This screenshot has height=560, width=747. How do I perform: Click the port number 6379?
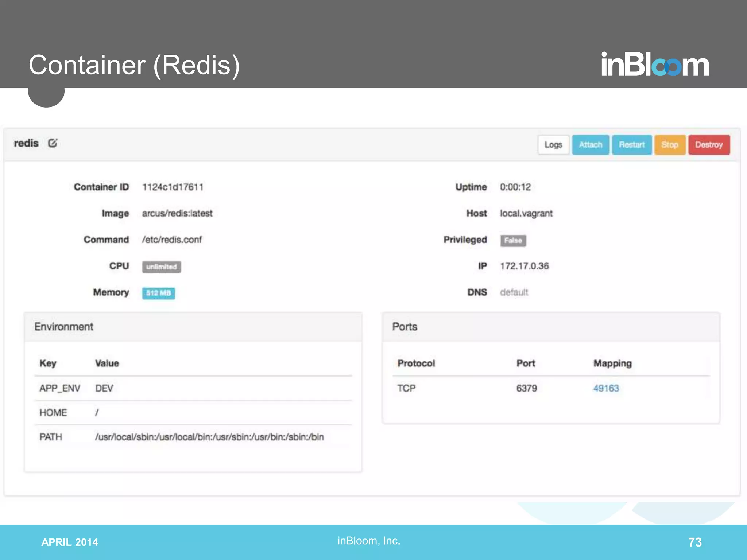click(x=526, y=388)
